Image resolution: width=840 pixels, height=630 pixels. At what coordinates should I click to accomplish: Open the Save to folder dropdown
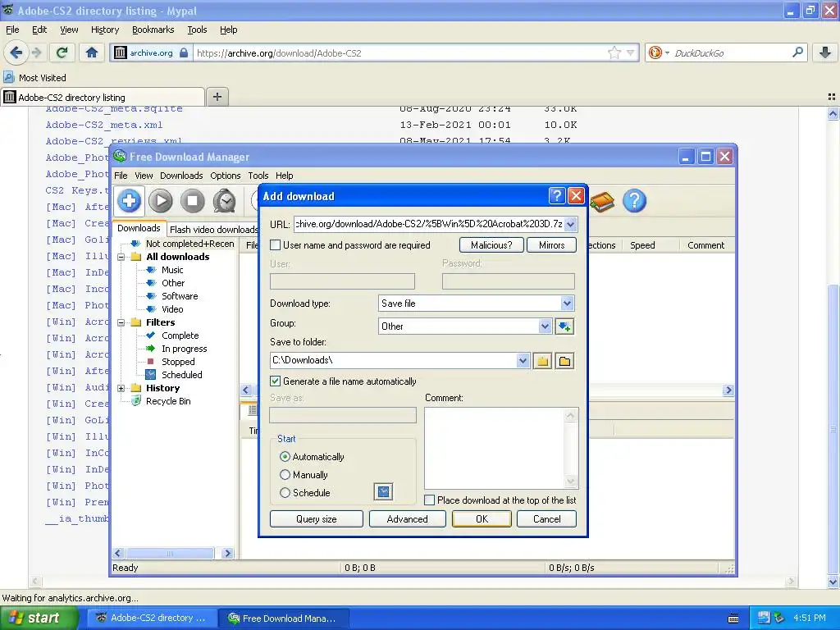523,361
